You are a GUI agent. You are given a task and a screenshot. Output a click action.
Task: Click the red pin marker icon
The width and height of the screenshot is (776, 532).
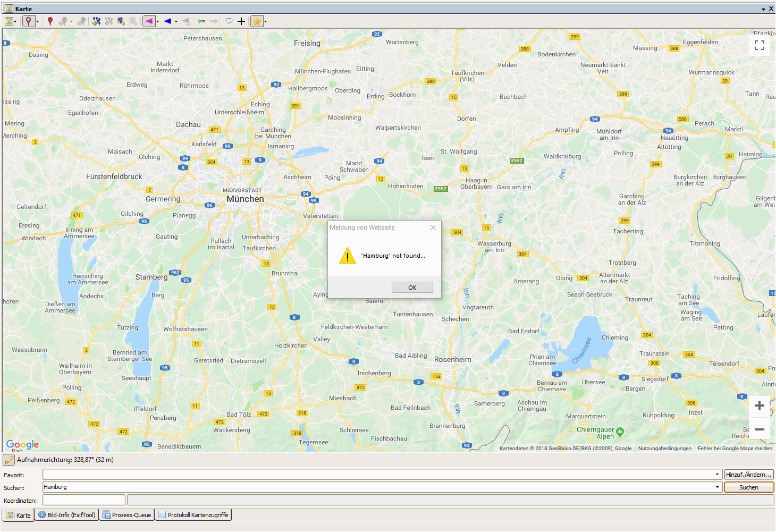coord(50,21)
